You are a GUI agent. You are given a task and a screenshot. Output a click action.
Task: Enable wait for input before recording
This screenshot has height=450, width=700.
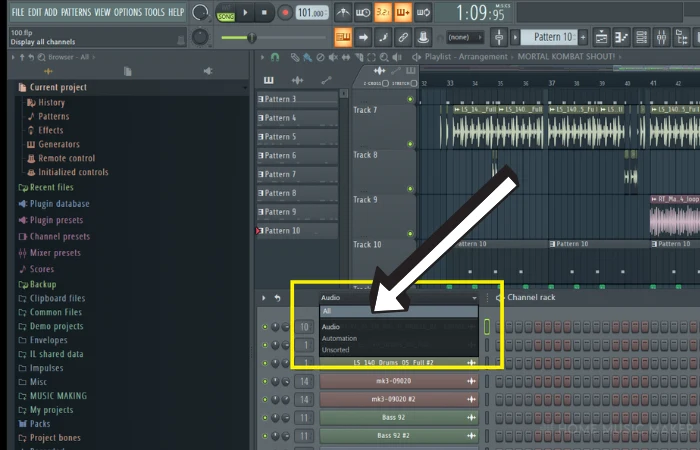362,12
